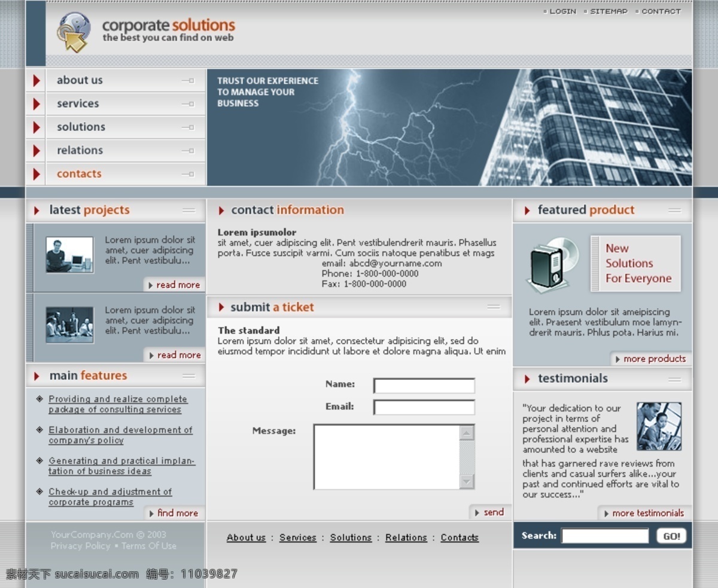This screenshot has width=718, height=588.
Task: Click the Message box scrollbar track
Action: (467, 457)
